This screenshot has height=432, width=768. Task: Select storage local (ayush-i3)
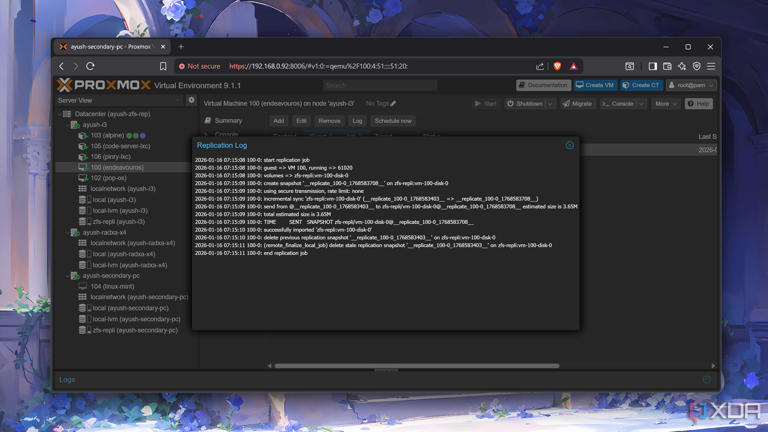tap(114, 200)
